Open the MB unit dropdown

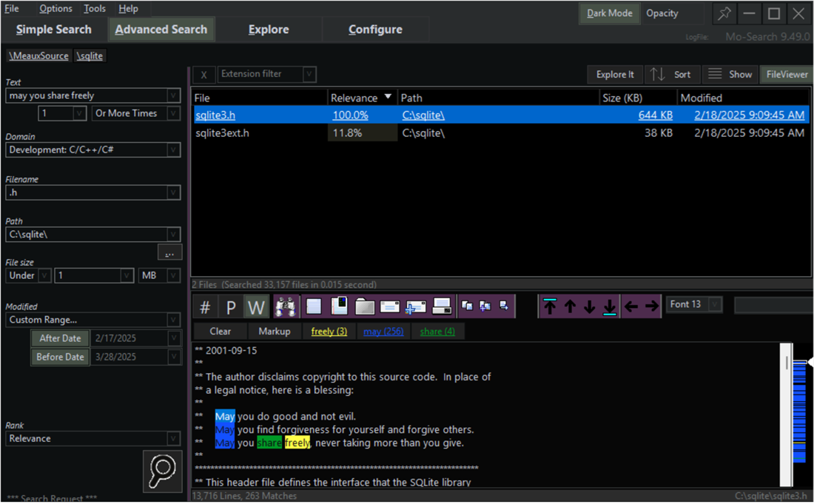pos(173,275)
